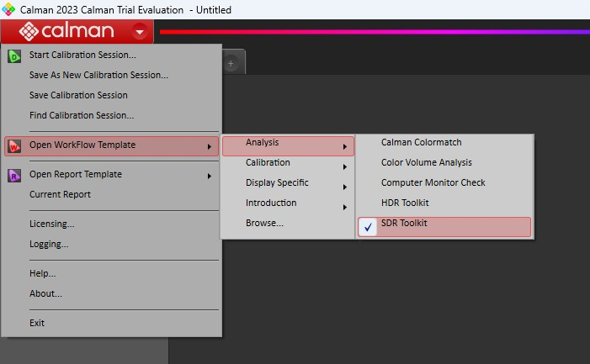The image size is (590, 364).
Task: Choose Start Calibration Session...
Action: tap(82, 55)
